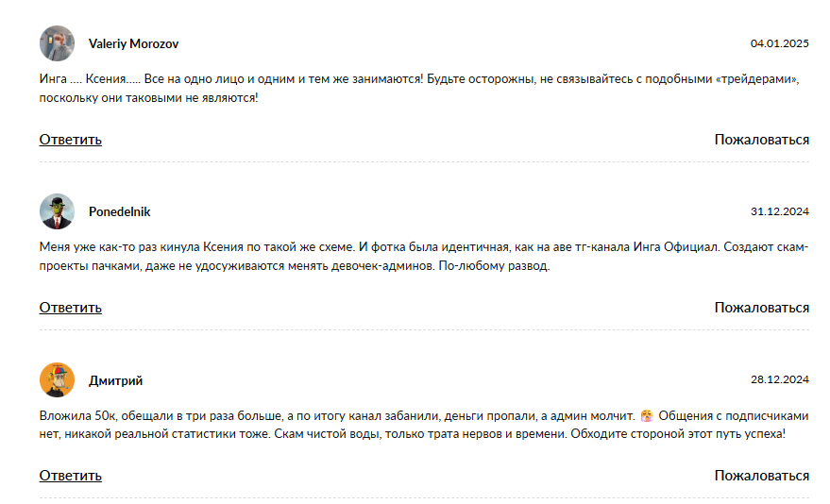Click the date 04.01.2025
Screen dimensions: 830x504
pyautogui.click(x=779, y=43)
